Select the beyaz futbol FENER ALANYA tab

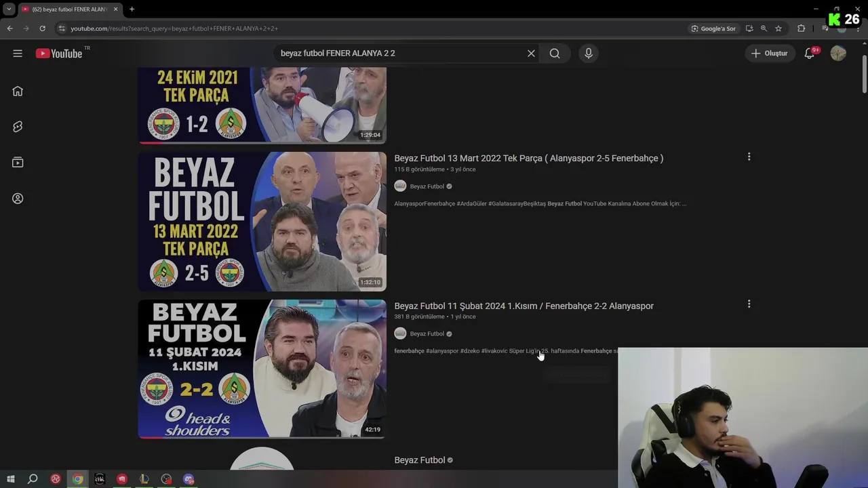[x=70, y=9]
